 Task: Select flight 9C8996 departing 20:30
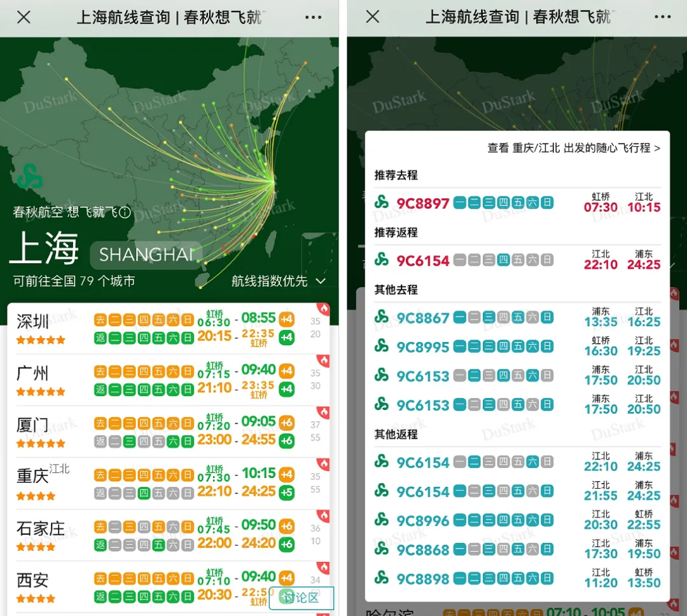517,520
